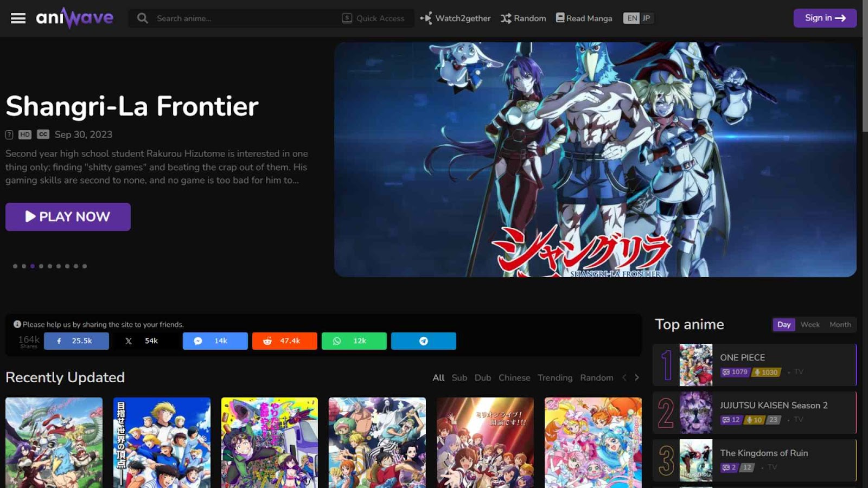Click JUJUTSU KAISEN total episodes badge 23
The image size is (868, 488).
point(774,420)
